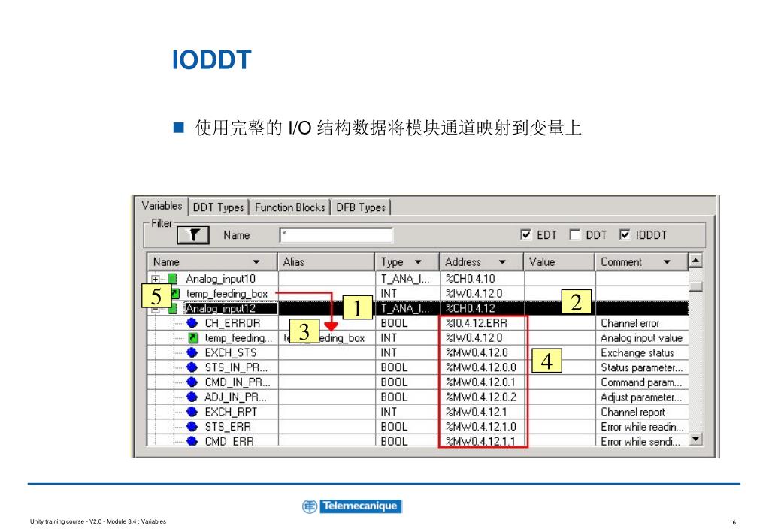Toggle the IODDT filter checkbox

point(625,235)
